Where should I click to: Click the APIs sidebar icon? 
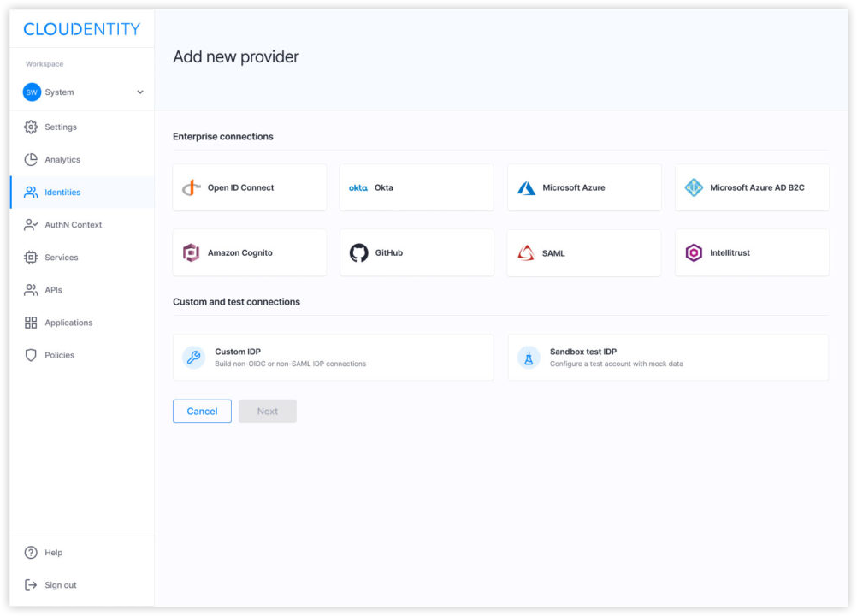(x=31, y=290)
